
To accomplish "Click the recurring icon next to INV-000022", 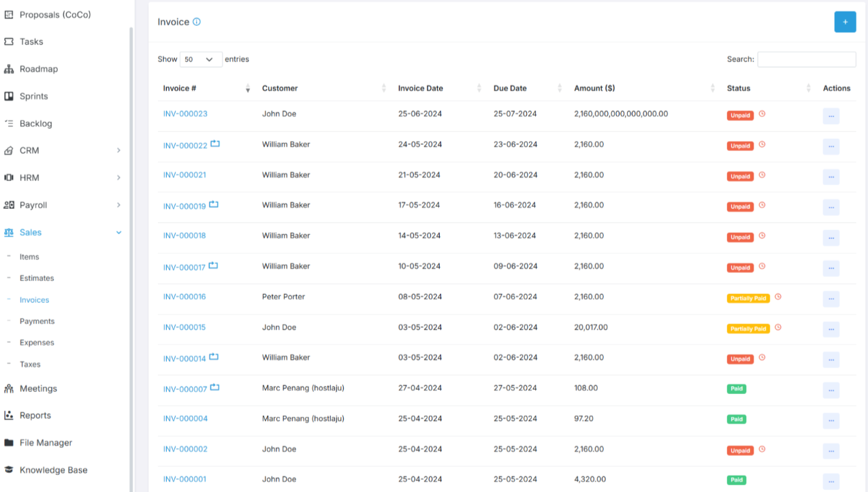I will [x=215, y=144].
